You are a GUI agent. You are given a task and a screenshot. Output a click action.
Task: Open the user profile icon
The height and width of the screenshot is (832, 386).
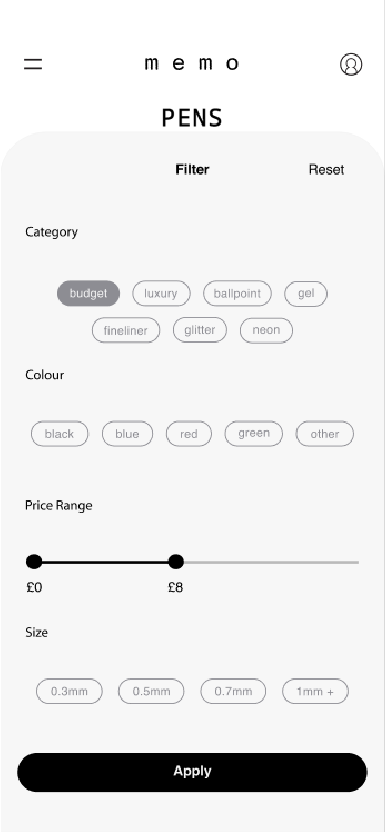coord(351,64)
